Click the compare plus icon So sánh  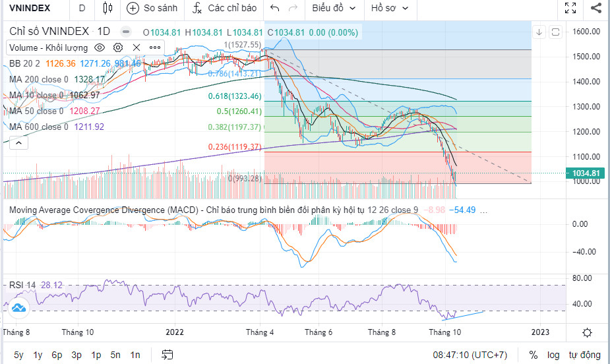pyautogui.click(x=133, y=8)
